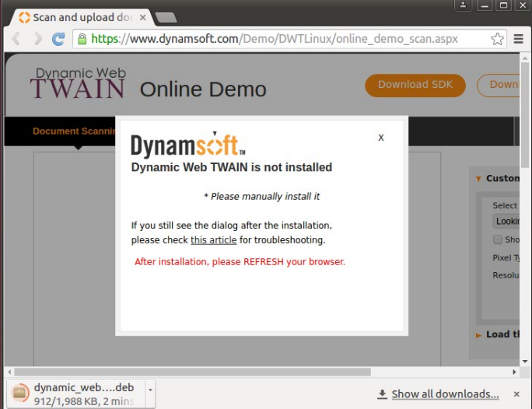Expand the Load section
This screenshot has height=409, width=532.
(x=478, y=335)
